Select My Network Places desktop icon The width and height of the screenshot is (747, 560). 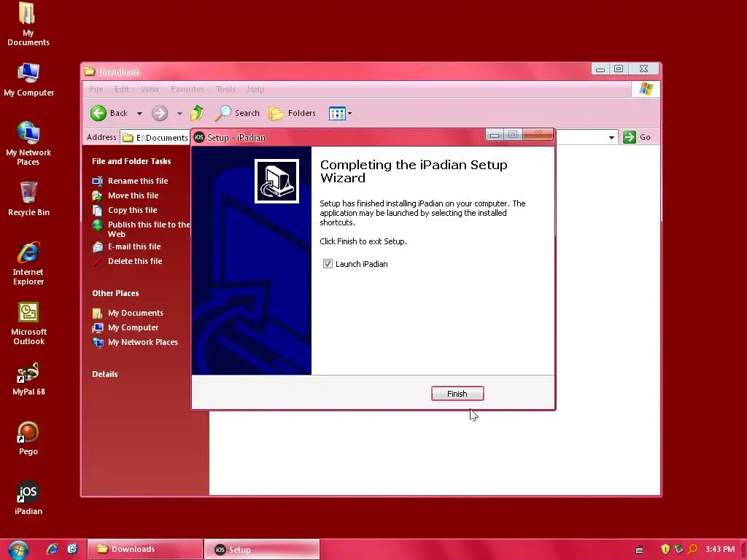coord(28,144)
